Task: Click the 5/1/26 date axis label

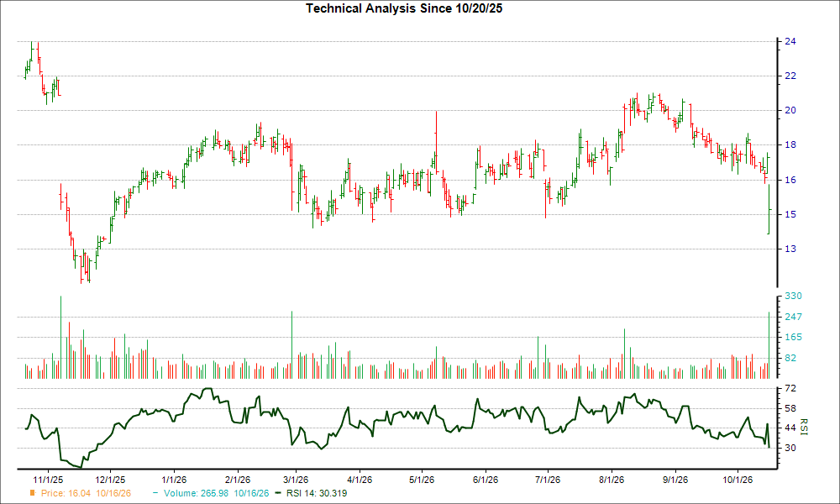Action: (422, 480)
